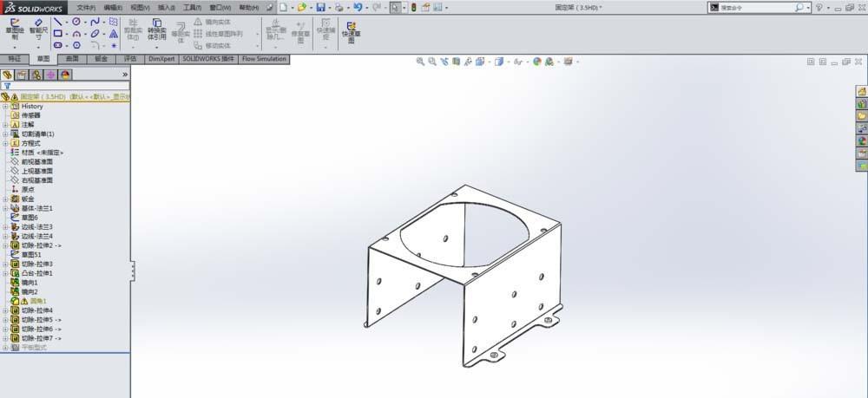This screenshot has width=868, height=398.
Task: Click the Undo icon
Action: [x=358, y=7]
